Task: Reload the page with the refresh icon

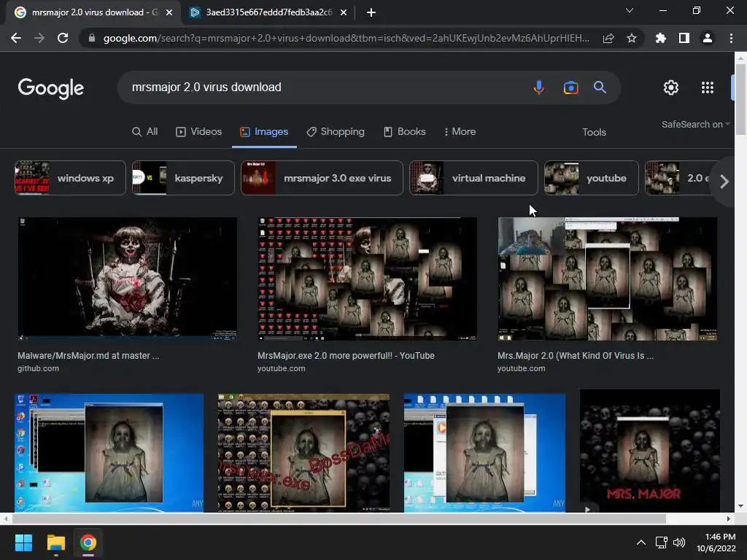Action: 63,38
